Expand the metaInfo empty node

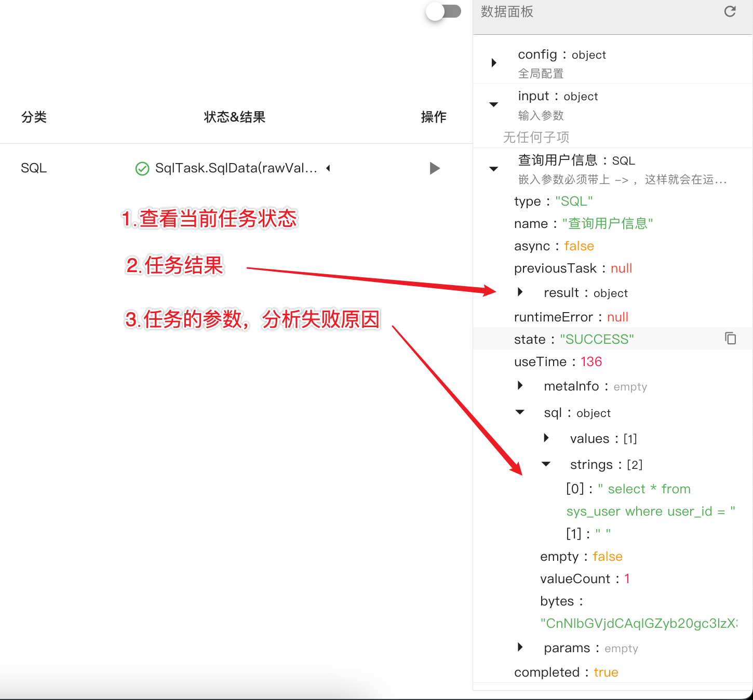pyautogui.click(x=520, y=385)
